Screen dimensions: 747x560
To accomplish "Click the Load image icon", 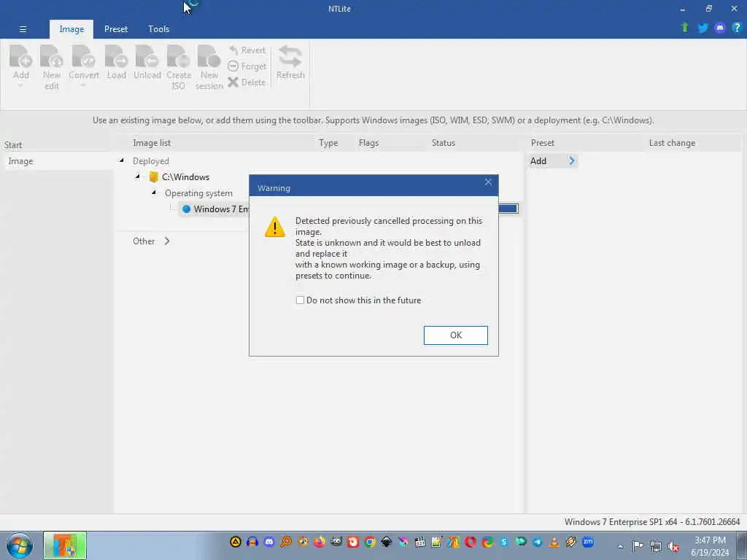I will point(116,57).
